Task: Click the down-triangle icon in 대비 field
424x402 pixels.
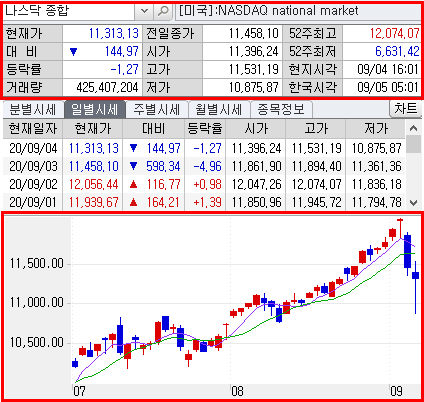Action: coord(74,52)
